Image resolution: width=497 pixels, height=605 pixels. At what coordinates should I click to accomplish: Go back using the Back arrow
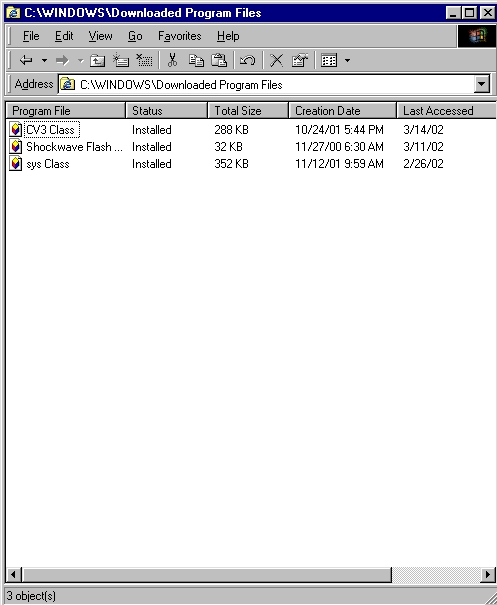[26, 60]
